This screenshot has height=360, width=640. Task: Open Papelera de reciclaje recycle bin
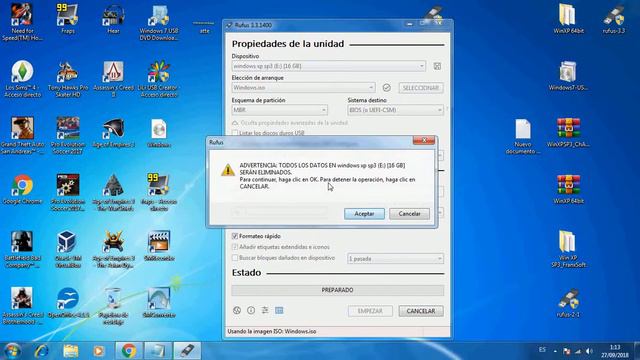pos(113,306)
